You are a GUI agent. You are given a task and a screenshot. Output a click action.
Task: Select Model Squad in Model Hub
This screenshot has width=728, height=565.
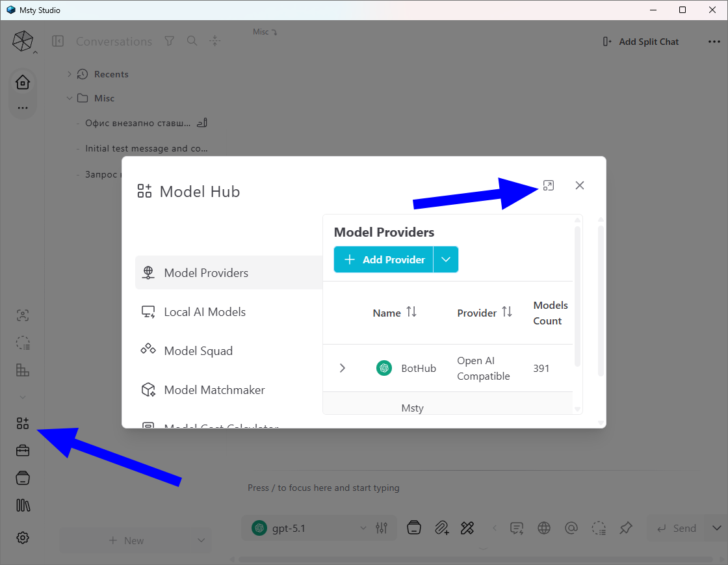click(x=229, y=350)
